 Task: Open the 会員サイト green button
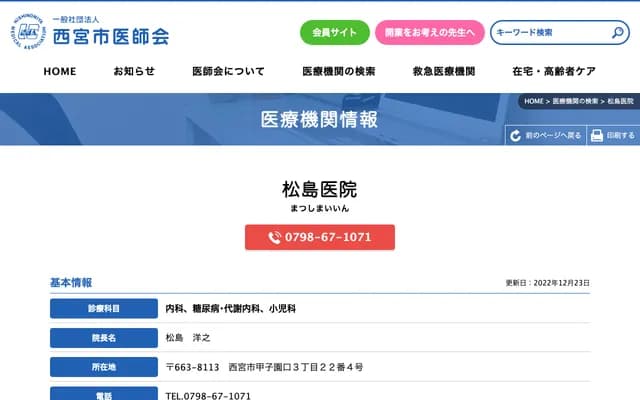[334, 33]
